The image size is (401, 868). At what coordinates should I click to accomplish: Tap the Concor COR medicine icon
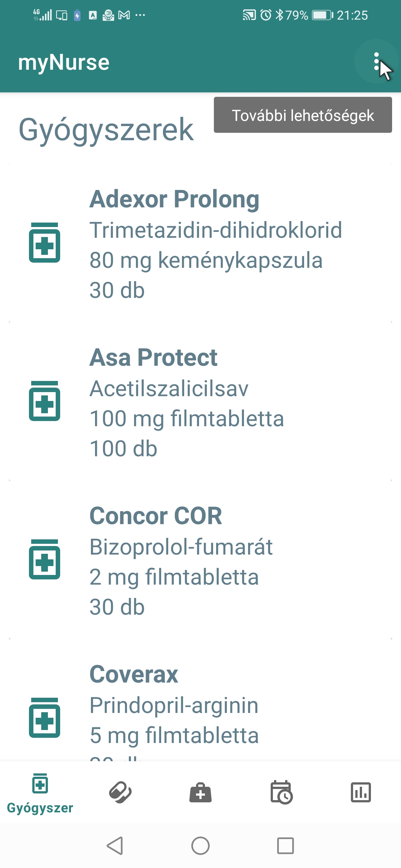pyautogui.click(x=45, y=559)
